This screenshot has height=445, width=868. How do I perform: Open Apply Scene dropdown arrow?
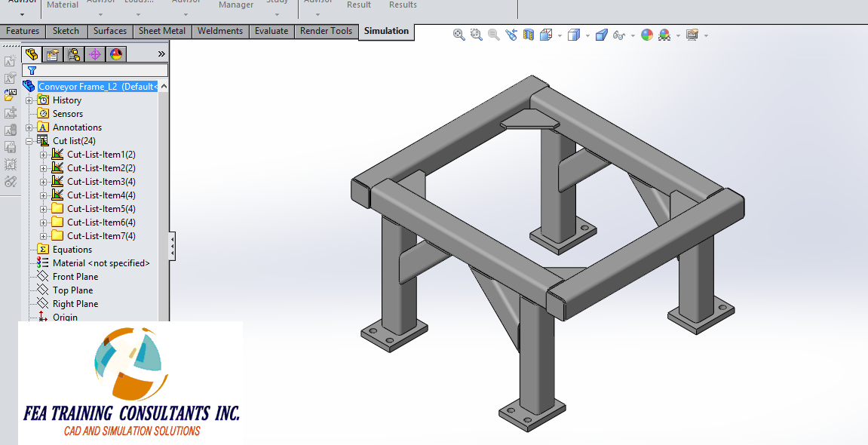(x=678, y=36)
